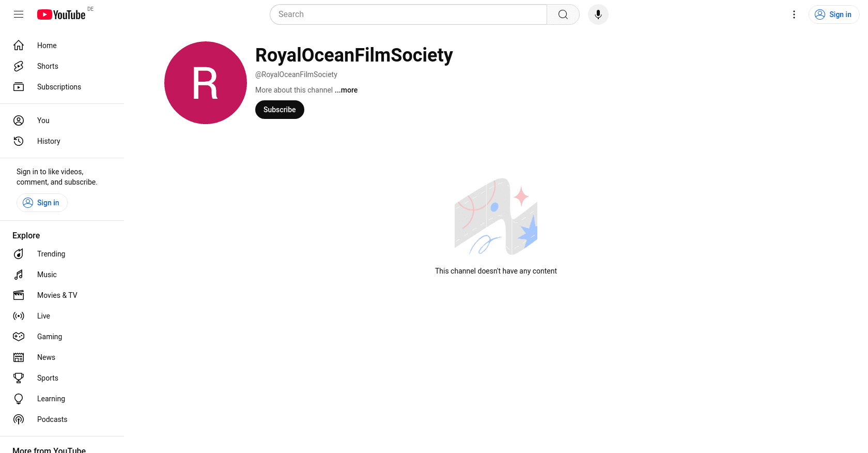Click the magnifier search button
The image size is (868, 453).
tap(563, 14)
